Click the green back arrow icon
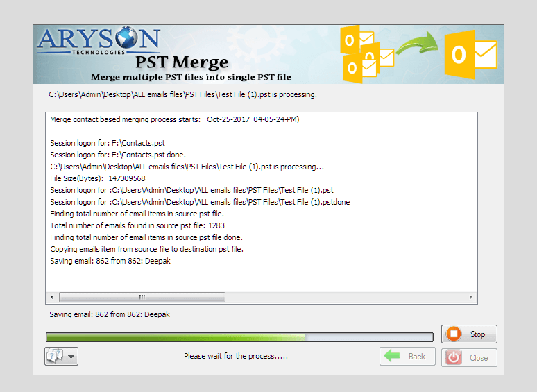This screenshot has height=392, width=537. click(392, 356)
